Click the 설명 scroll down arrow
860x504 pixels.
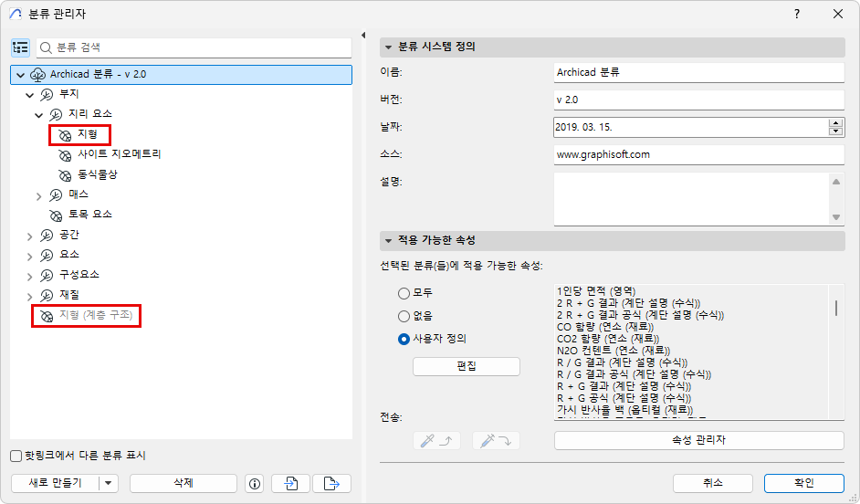pos(836,217)
